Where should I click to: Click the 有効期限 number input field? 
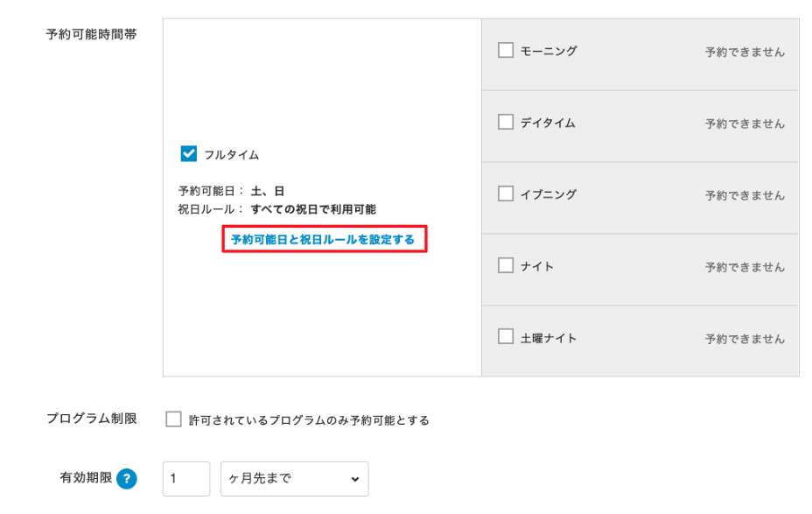[186, 479]
